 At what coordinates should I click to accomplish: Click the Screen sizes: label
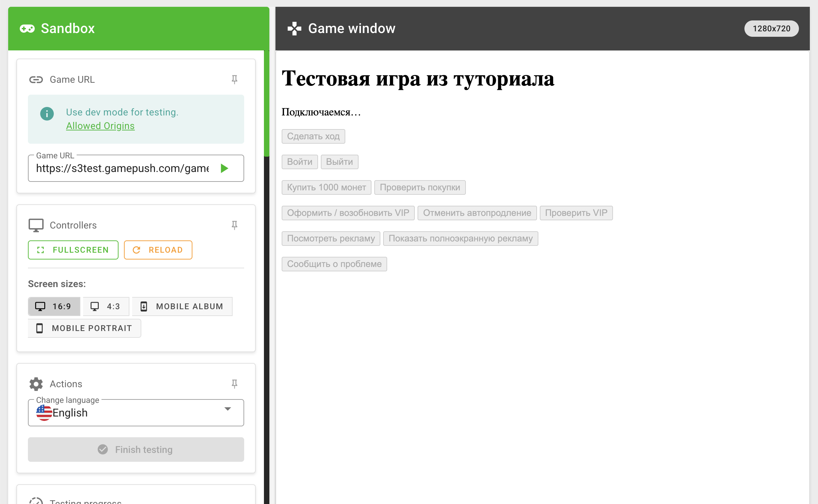[x=57, y=284]
